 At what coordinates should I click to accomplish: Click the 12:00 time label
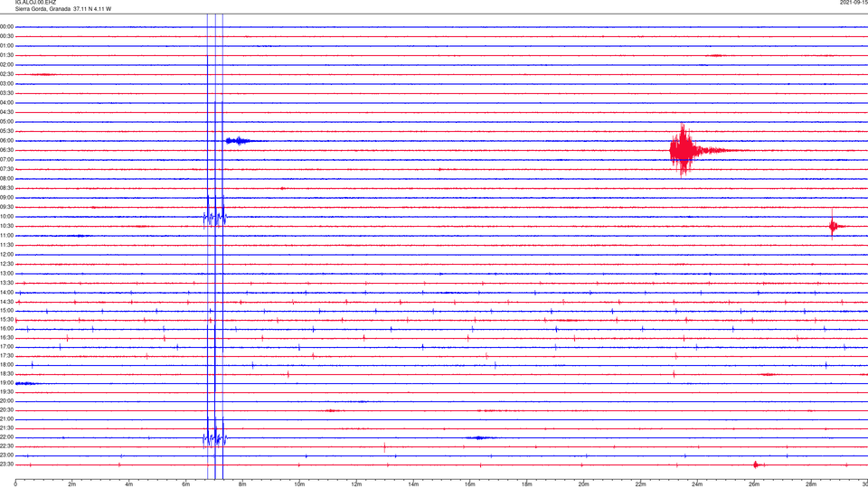click(6, 254)
